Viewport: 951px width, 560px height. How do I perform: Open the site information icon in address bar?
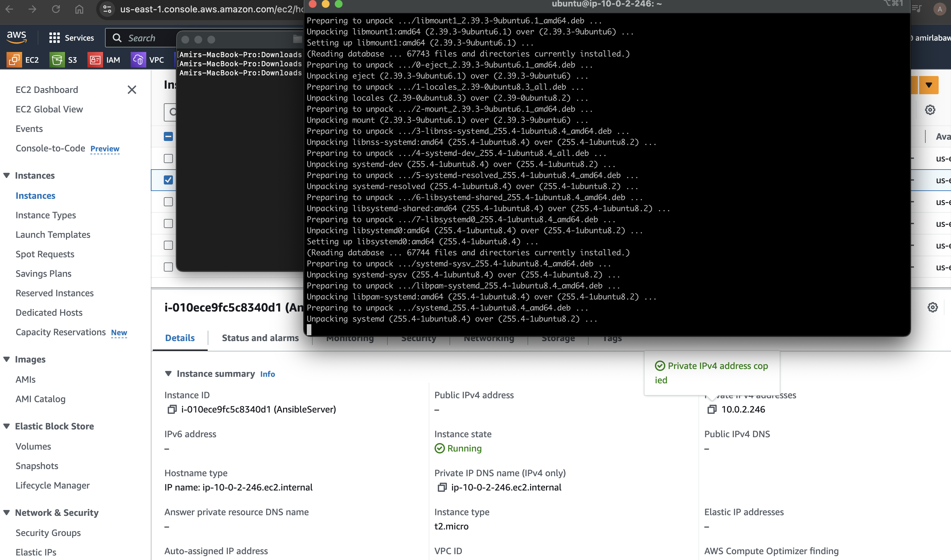[x=107, y=9]
